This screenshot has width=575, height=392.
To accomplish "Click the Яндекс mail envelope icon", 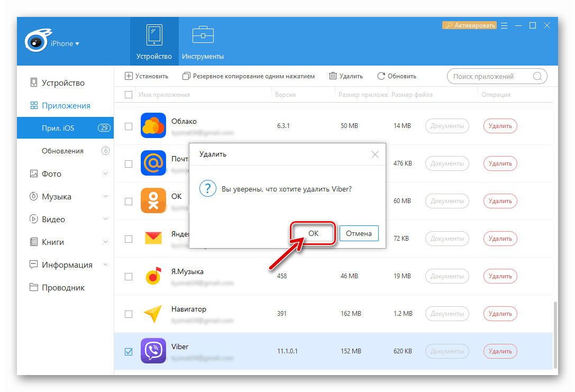I will (x=153, y=239).
